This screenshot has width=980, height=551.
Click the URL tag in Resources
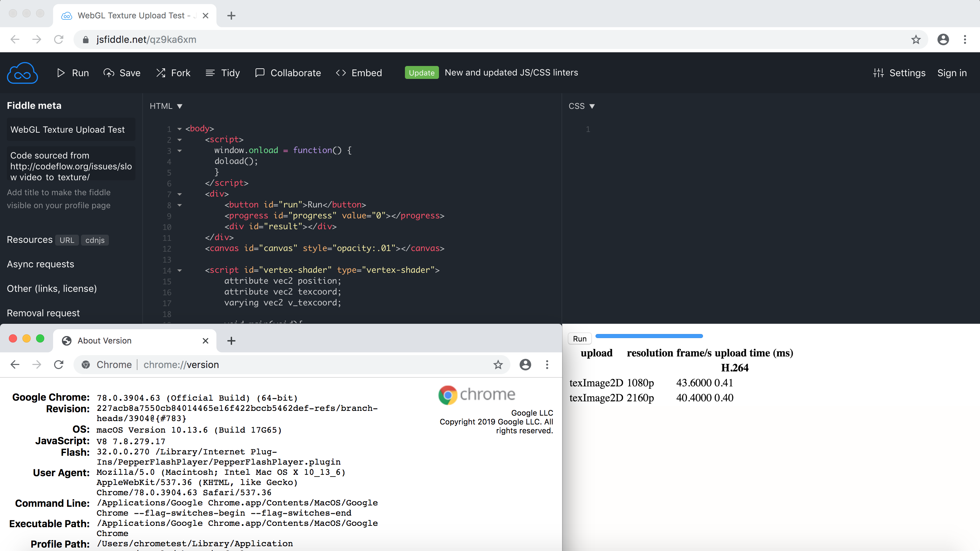pos(67,240)
